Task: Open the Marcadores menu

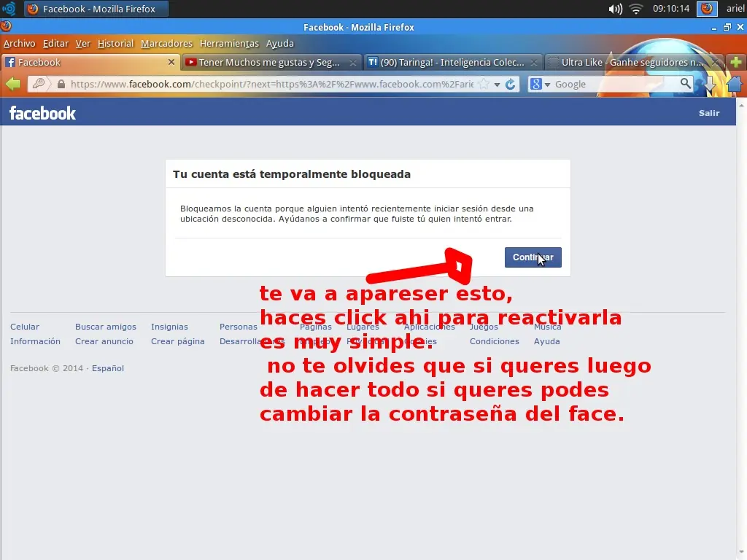Action: (x=167, y=43)
